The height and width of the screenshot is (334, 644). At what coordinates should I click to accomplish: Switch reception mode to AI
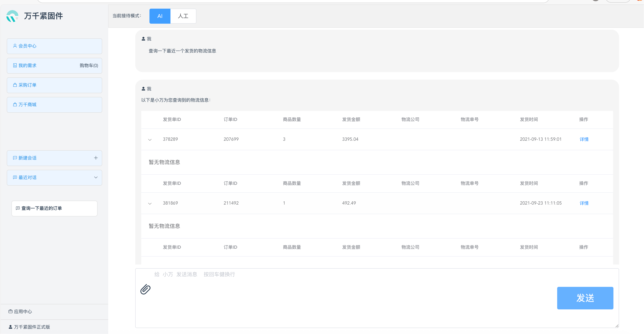pyautogui.click(x=160, y=16)
